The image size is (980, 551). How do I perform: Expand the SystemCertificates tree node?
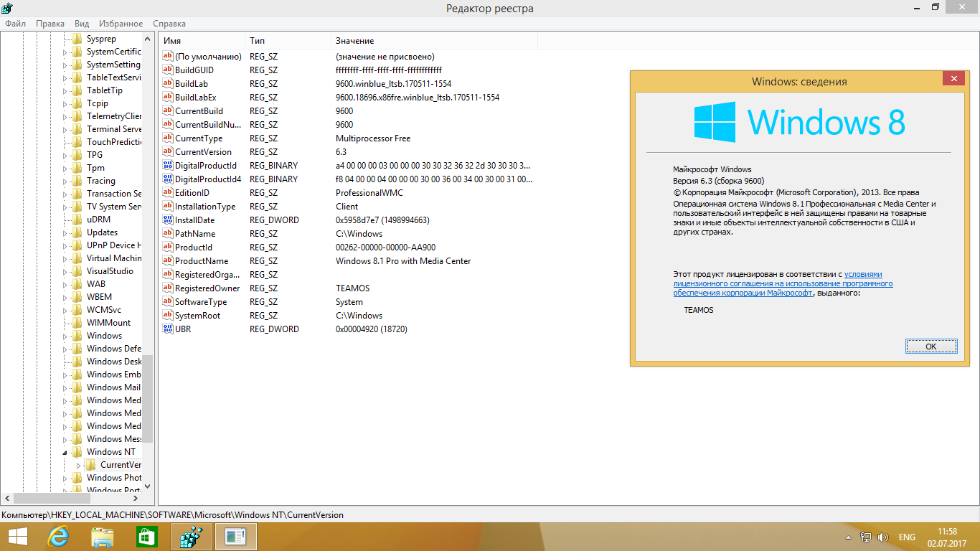(65, 52)
